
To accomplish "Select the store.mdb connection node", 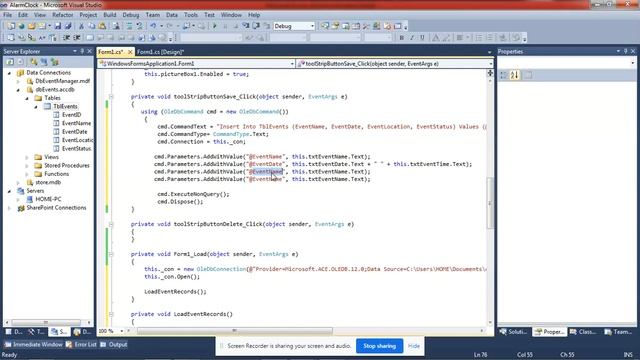I will (x=48, y=182).
